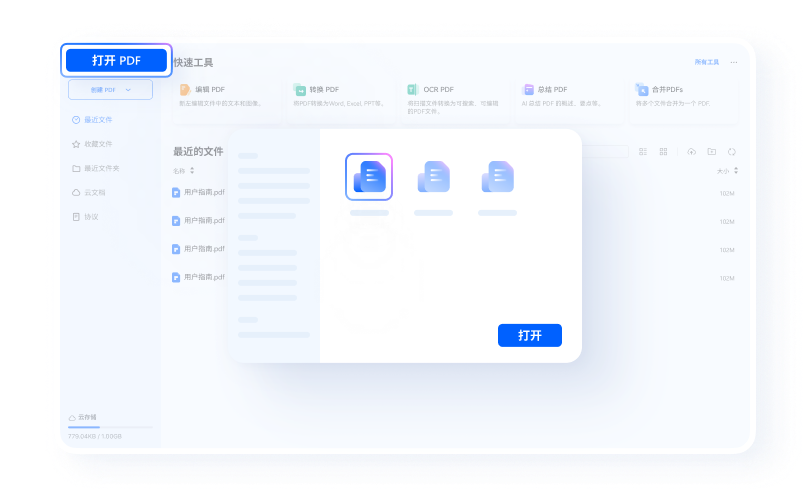Click the cloud storage usage progress bar

point(110,427)
